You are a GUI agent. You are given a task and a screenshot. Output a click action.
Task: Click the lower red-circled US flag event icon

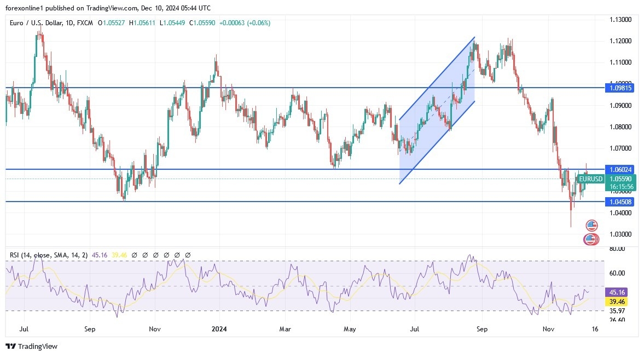(591, 238)
